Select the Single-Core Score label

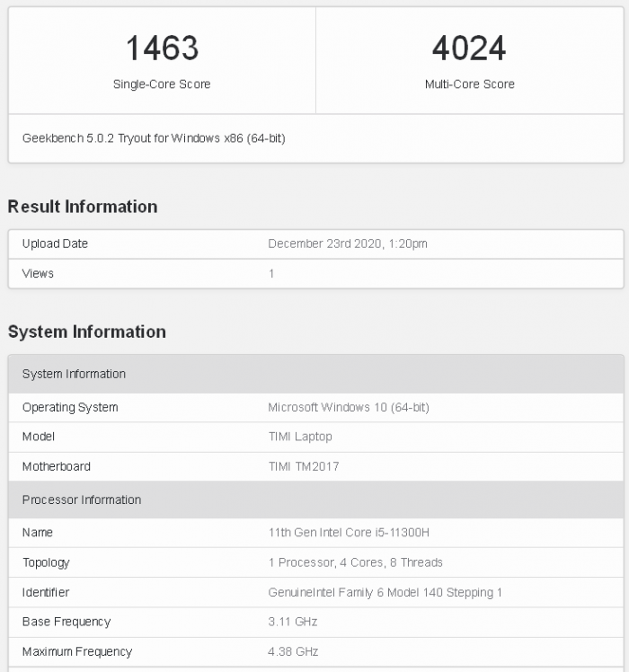pos(162,84)
